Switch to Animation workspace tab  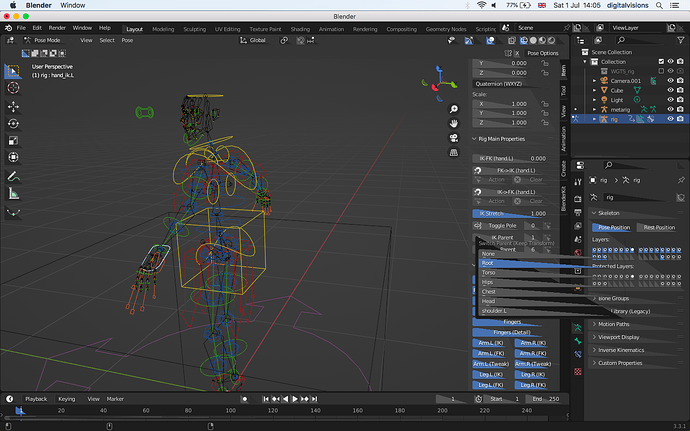pyautogui.click(x=331, y=29)
